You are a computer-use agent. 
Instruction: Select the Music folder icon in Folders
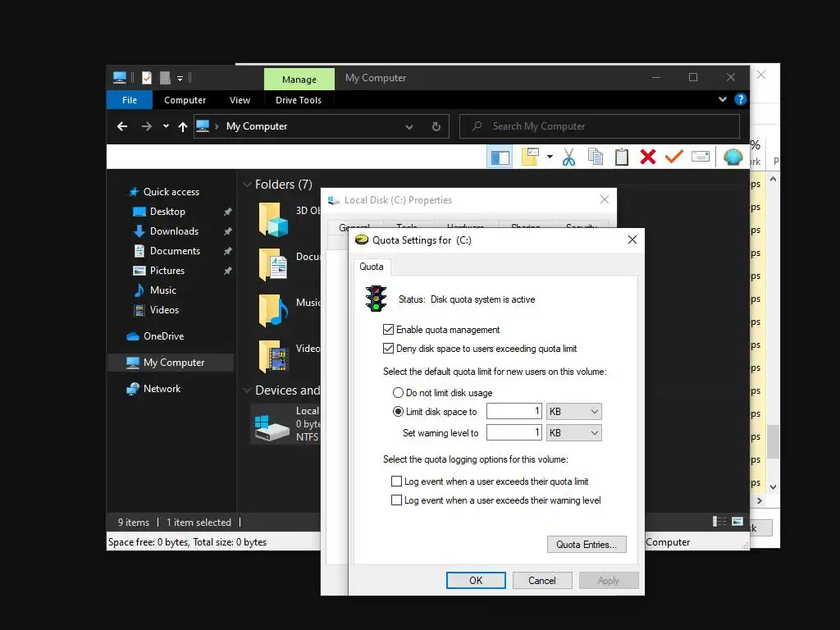274,310
